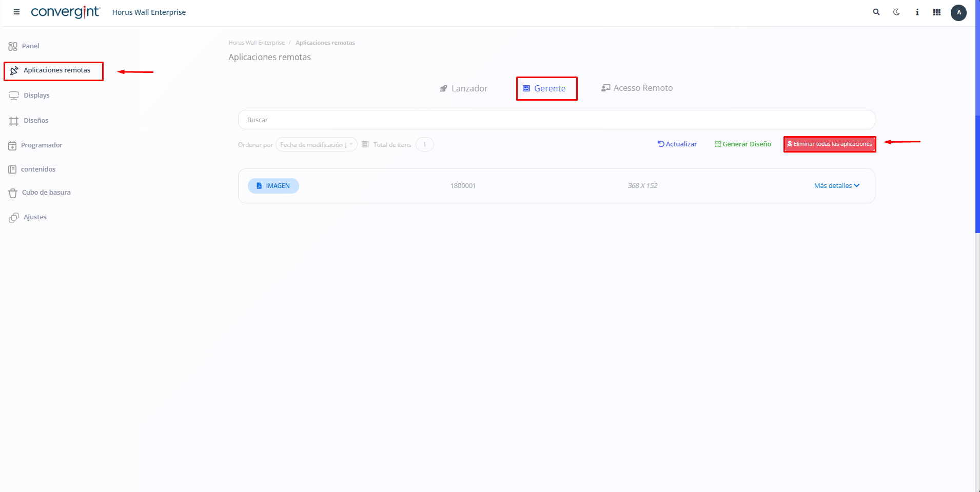Open the Fecha de modificación sort dropdown
Image resolution: width=980 pixels, height=492 pixels.
tap(316, 145)
